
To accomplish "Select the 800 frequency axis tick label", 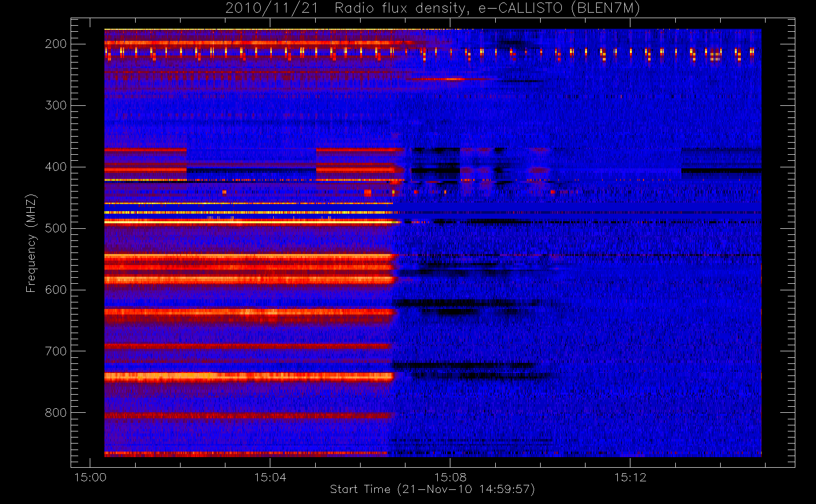I will (x=56, y=413).
